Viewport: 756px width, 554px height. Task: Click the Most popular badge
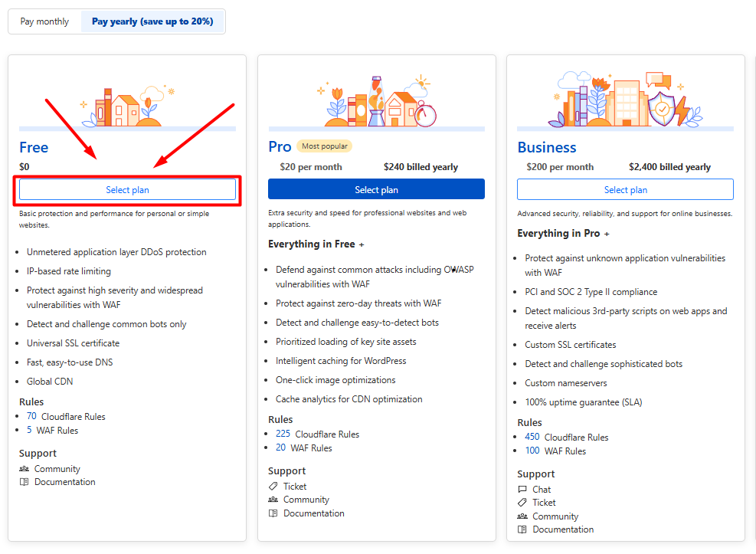(x=325, y=146)
